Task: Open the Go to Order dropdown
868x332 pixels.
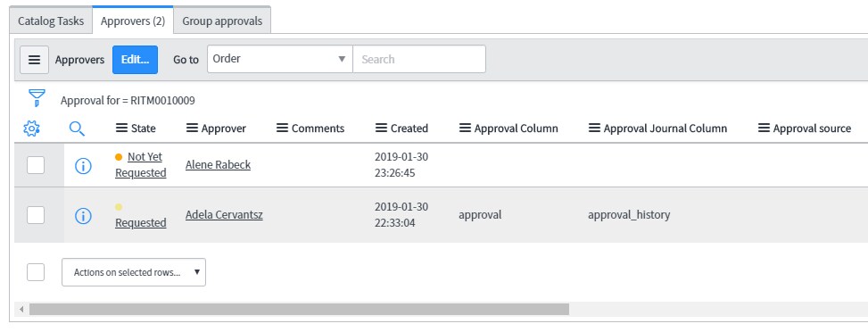Action: 280,59
